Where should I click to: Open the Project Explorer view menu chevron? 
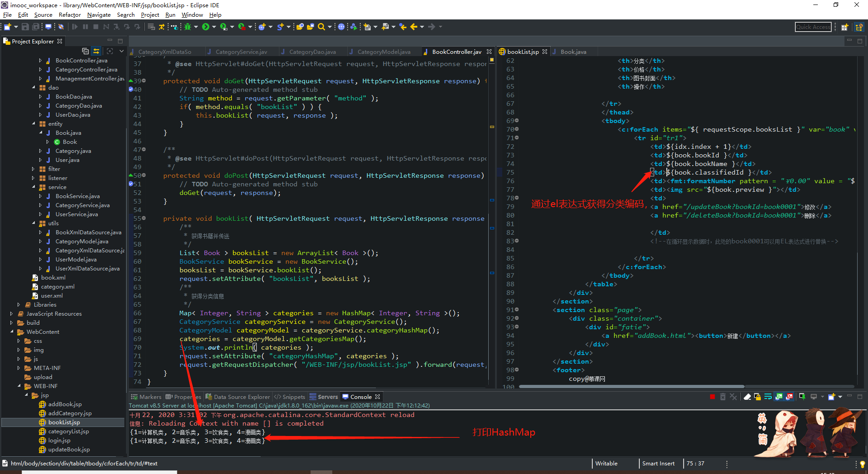tap(122, 51)
